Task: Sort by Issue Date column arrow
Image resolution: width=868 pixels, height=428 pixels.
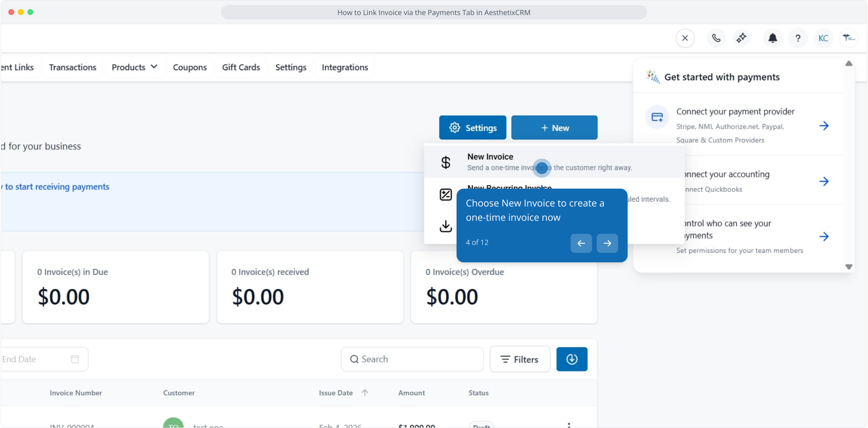Action: tap(365, 393)
